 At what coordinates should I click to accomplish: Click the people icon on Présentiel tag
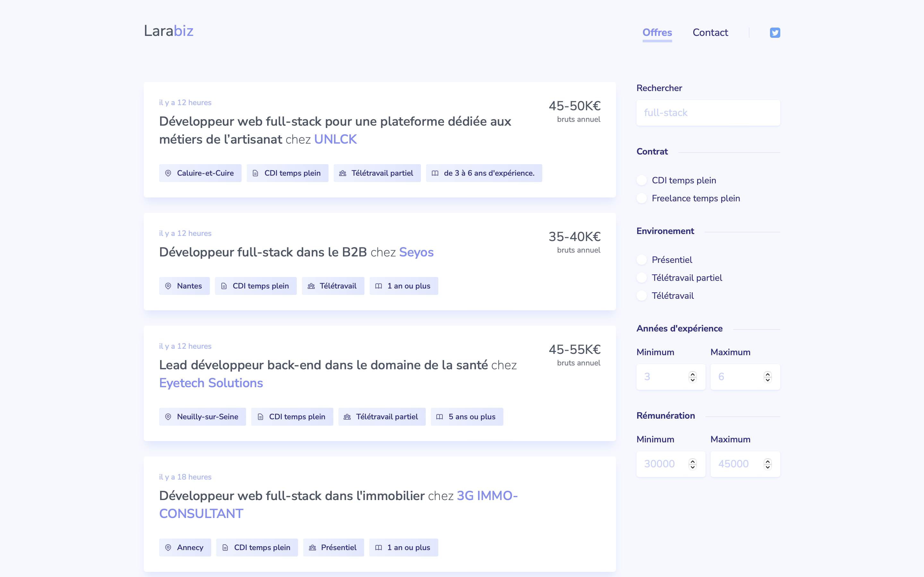(x=312, y=548)
